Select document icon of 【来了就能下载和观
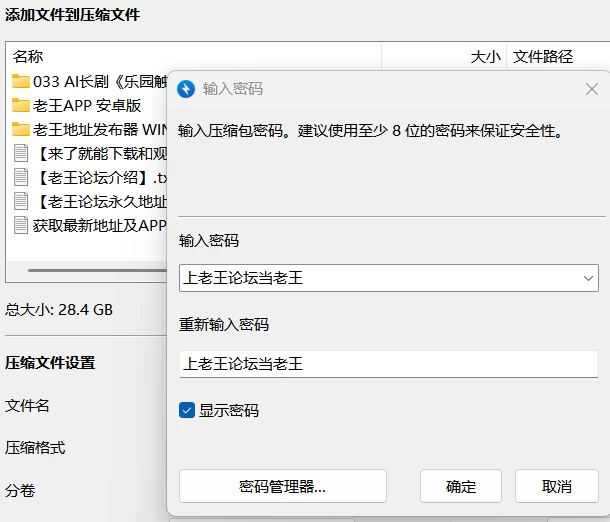 [21, 153]
